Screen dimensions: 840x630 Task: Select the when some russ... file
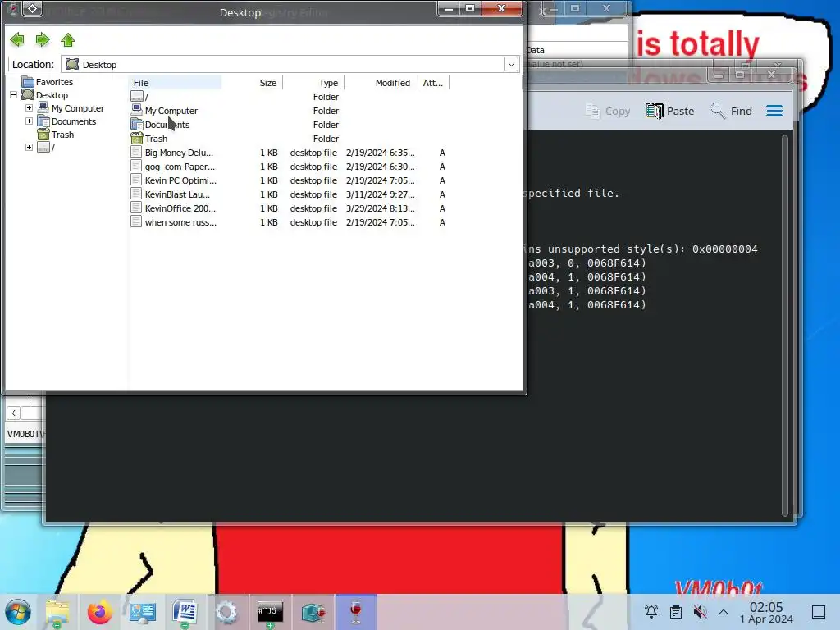pyautogui.click(x=180, y=222)
